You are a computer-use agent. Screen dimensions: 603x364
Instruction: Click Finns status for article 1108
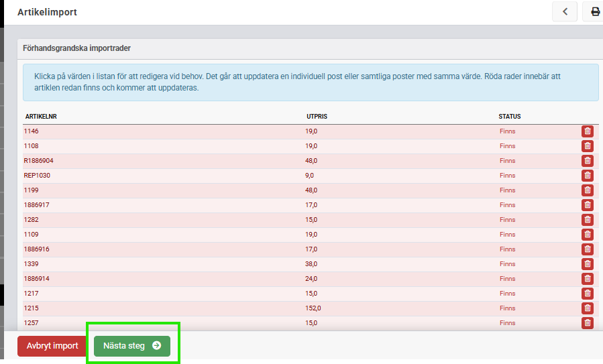click(x=507, y=146)
